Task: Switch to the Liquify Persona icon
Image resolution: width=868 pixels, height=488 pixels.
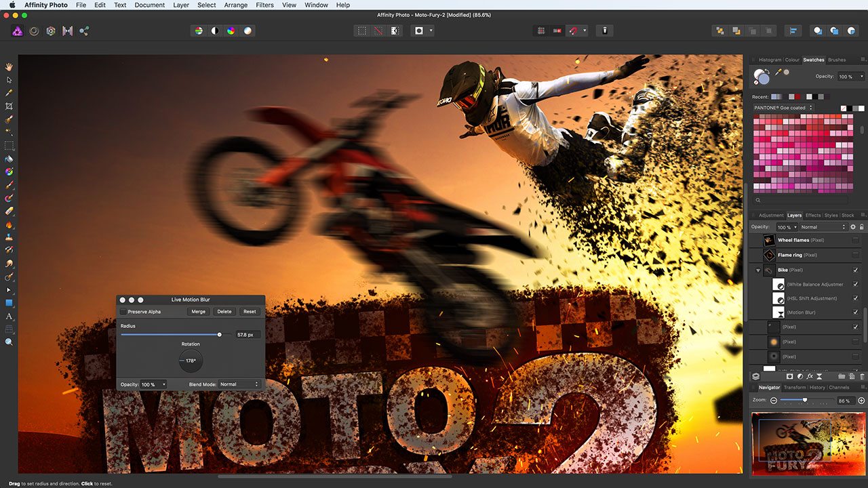Action: pyautogui.click(x=33, y=30)
